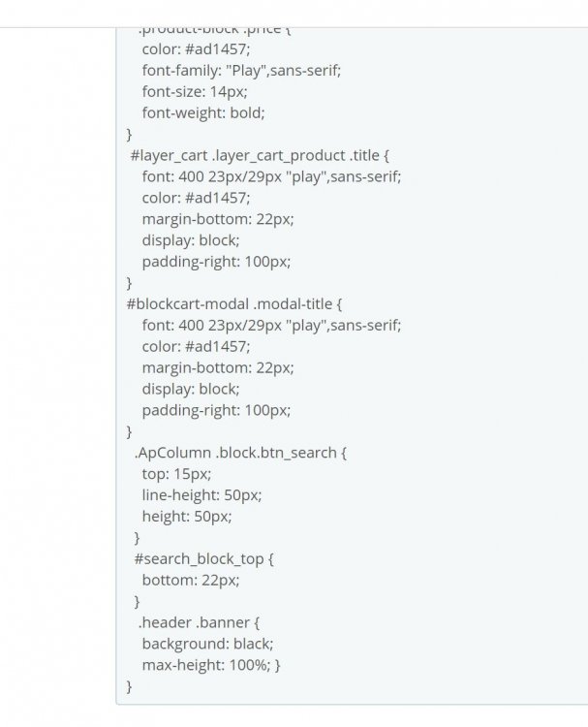Screen dimensions: 588x727
Task: Click color #ad1457 under #blockcart-modal rule
Action: 196,346
